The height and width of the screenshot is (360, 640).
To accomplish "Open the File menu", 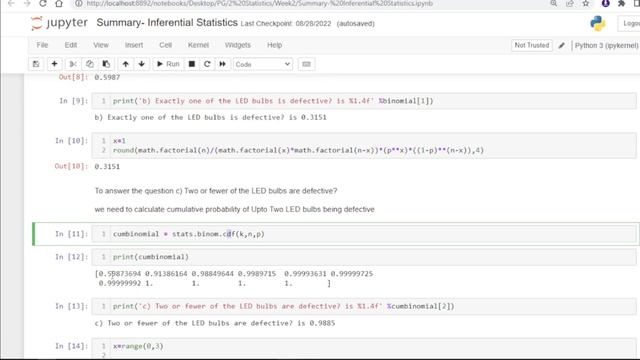I will point(42,45).
